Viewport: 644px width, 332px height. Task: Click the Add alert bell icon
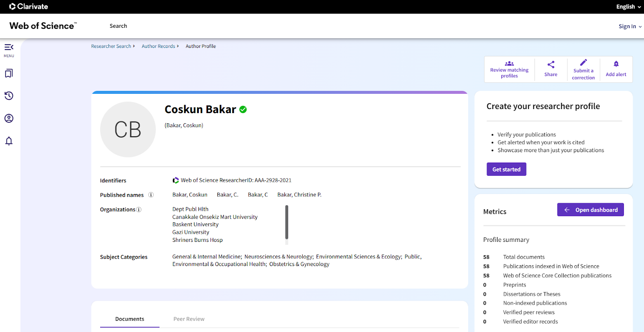616,64
